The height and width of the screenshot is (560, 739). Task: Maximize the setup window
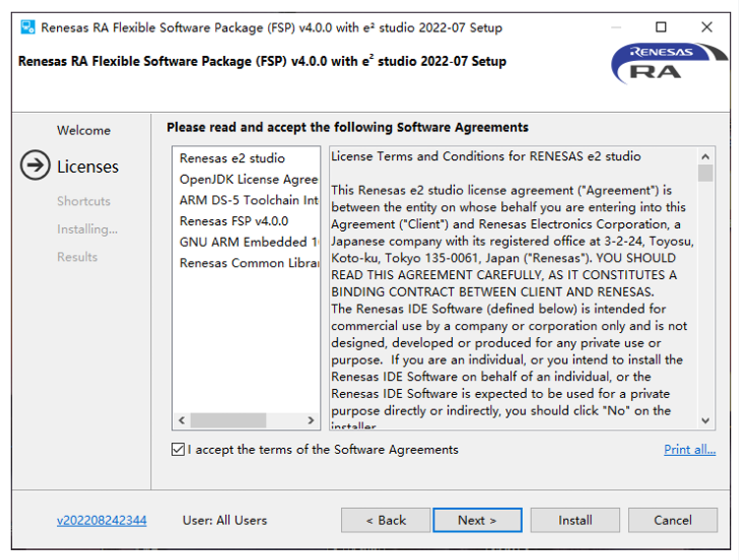click(x=660, y=27)
